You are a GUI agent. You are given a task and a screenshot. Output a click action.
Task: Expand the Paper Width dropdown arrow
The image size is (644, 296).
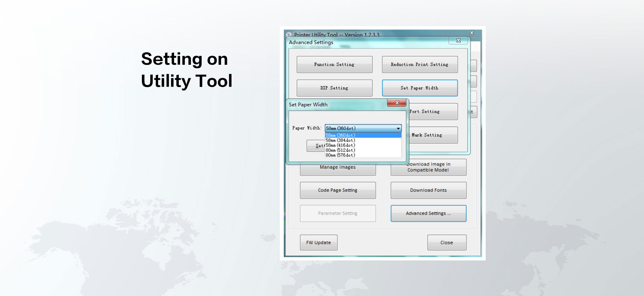click(x=398, y=129)
